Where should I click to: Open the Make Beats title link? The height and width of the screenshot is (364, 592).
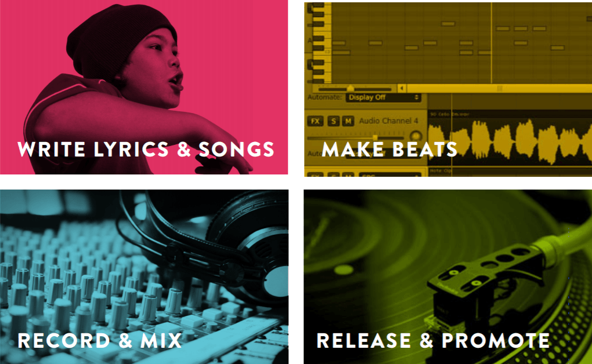click(389, 149)
